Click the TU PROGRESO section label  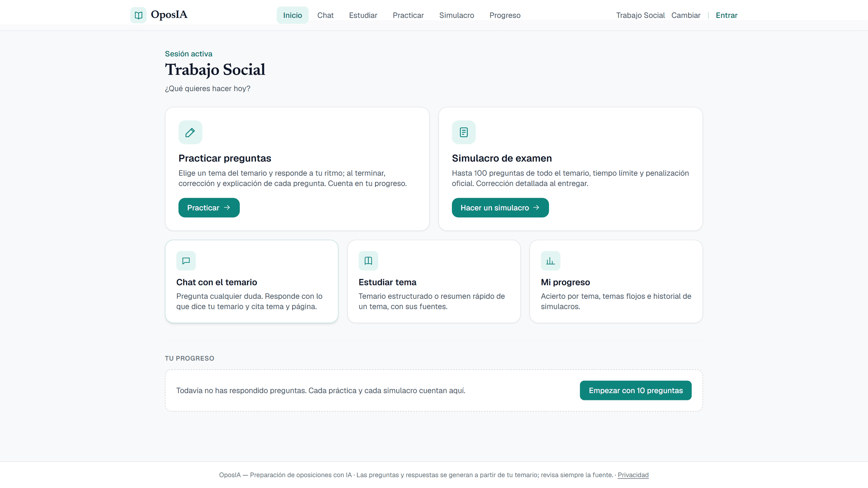(x=189, y=358)
